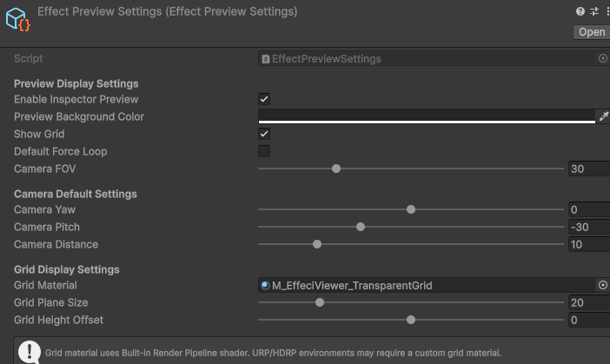Screen dimensions: 610x364
Task: Enable the Default Force Loop checkbox
Action: point(264,151)
